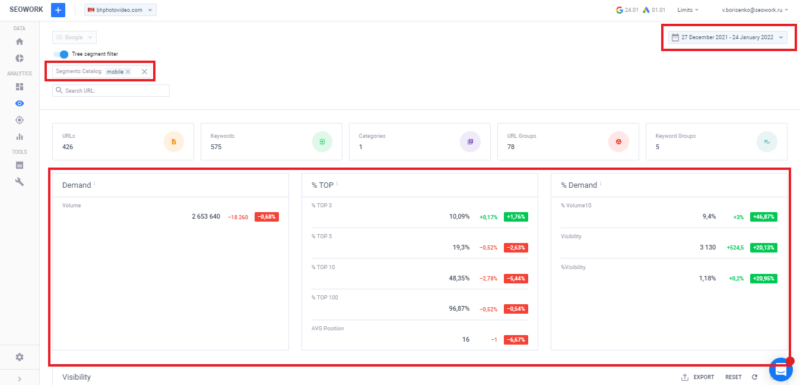
Task: Click the Keyword Groups card teal icon
Action: pos(767,142)
